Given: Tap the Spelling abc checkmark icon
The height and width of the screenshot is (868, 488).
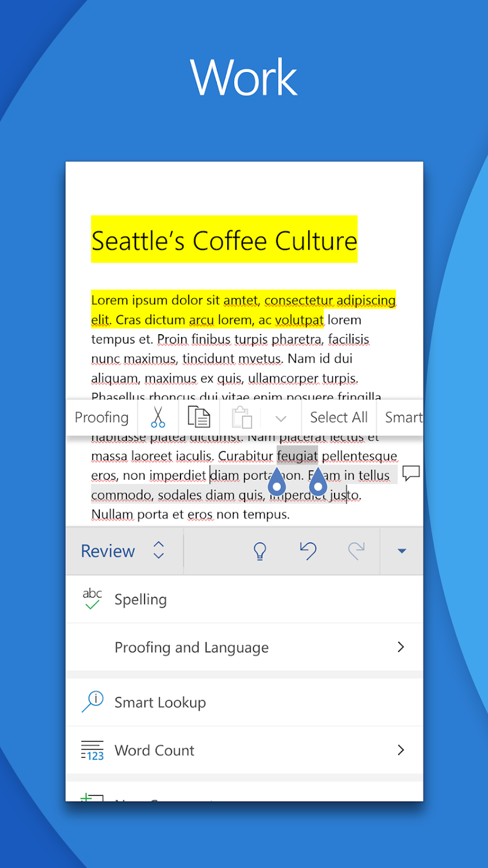Looking at the screenshot, I should tap(91, 598).
